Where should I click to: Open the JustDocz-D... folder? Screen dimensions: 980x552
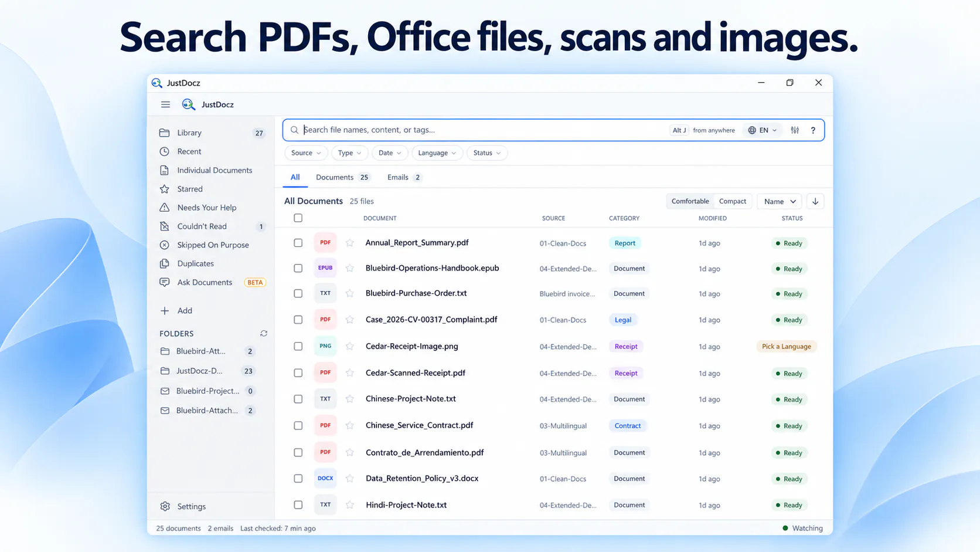pos(208,371)
